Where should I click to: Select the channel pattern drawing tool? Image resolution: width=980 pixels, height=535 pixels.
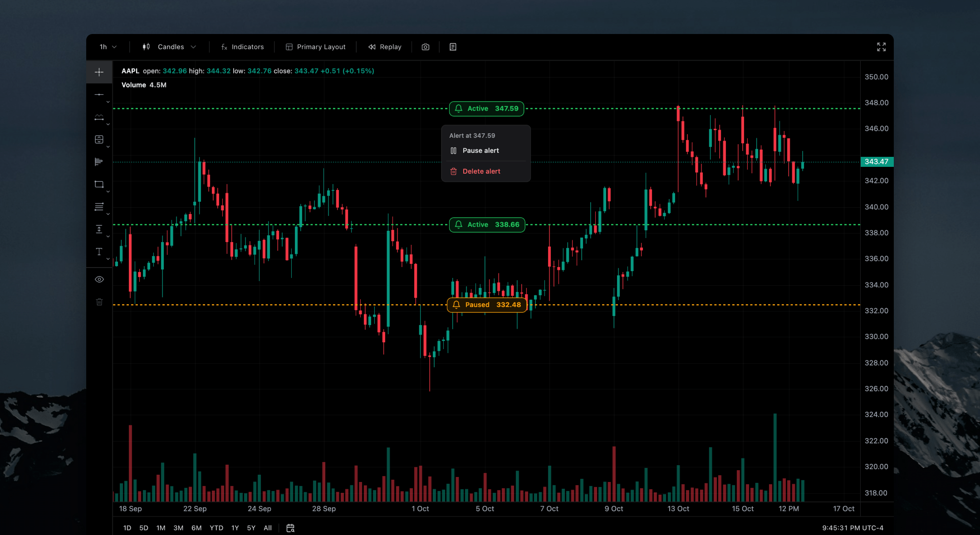(99, 117)
